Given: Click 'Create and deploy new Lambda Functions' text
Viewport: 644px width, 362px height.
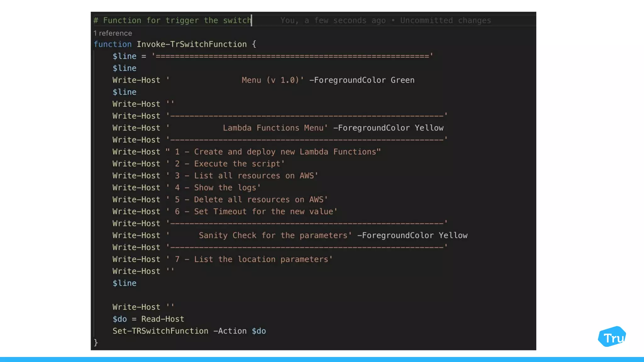Looking at the screenshot, I should click(285, 152).
